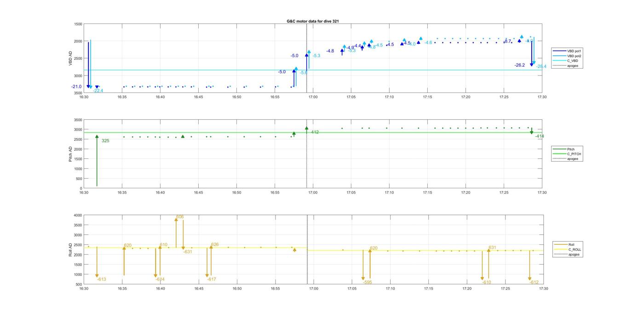This screenshot has height=319, width=644.
Task: Click the "VBD AD" y-axis label
Action: click(70, 58)
